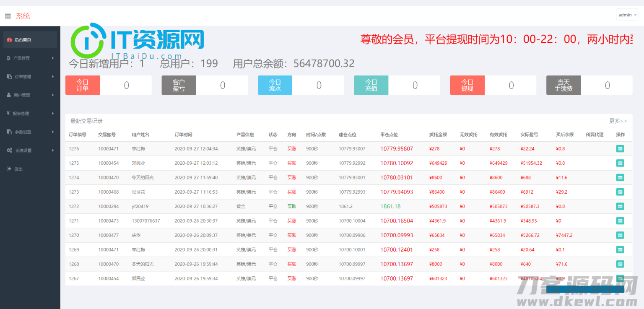Image resolution: width=644 pixels, height=309 pixels.
Task: Click 退出 to log out
Action: [x=30, y=169]
